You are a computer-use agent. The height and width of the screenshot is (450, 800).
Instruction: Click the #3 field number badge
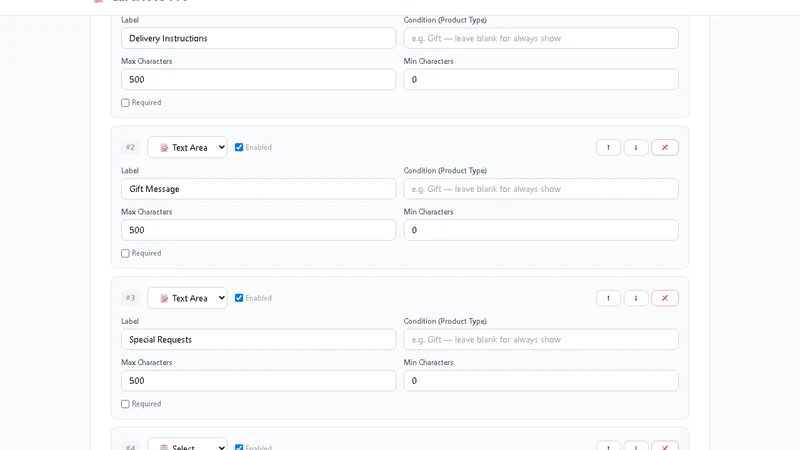tap(131, 298)
